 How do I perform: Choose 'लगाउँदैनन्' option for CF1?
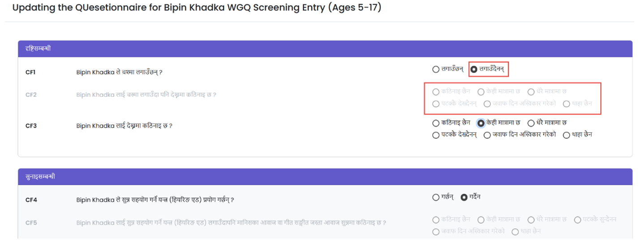point(474,69)
